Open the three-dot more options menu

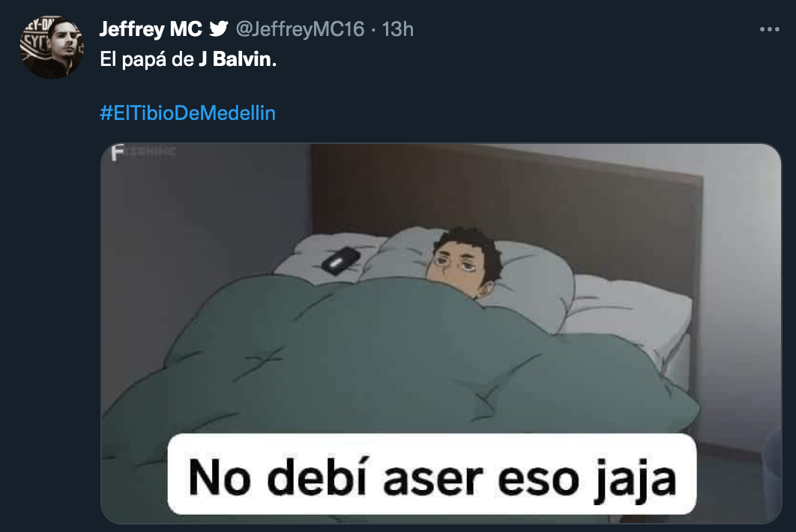tap(770, 29)
